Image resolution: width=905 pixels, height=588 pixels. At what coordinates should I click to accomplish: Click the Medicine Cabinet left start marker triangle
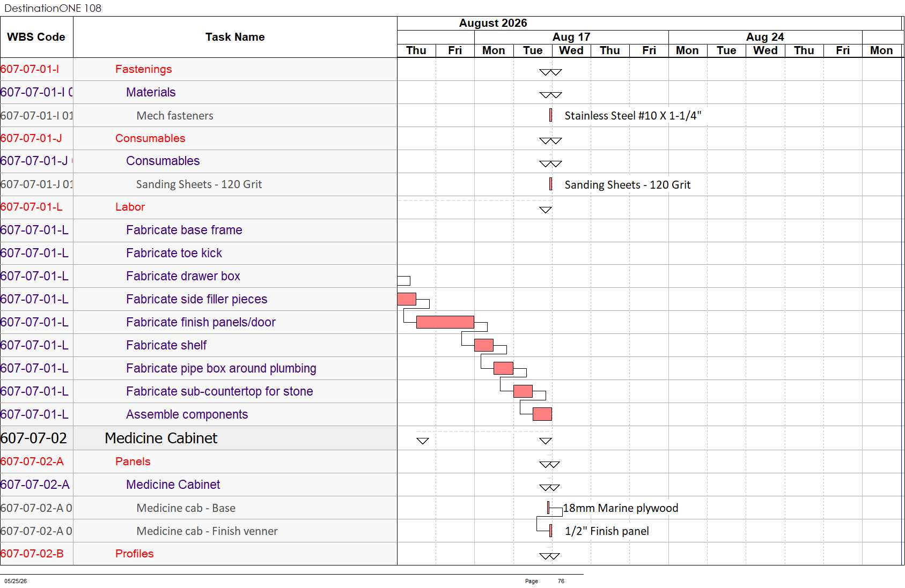pyautogui.click(x=423, y=441)
